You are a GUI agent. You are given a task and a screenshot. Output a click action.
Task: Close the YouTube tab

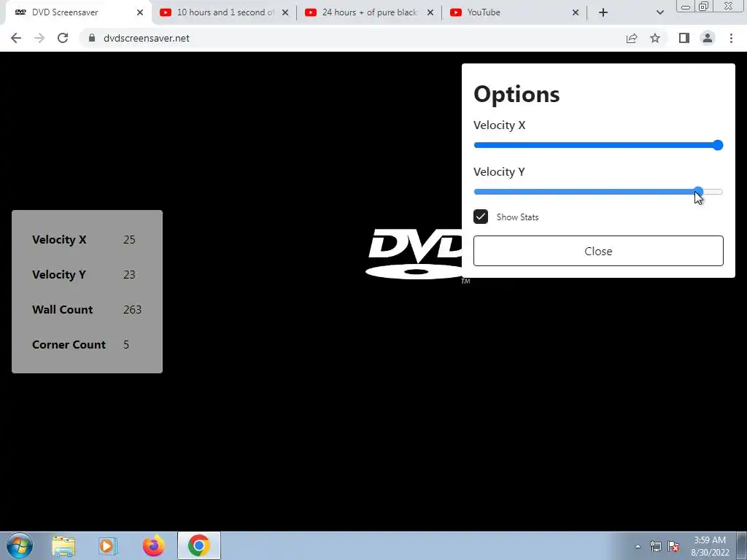(576, 12)
